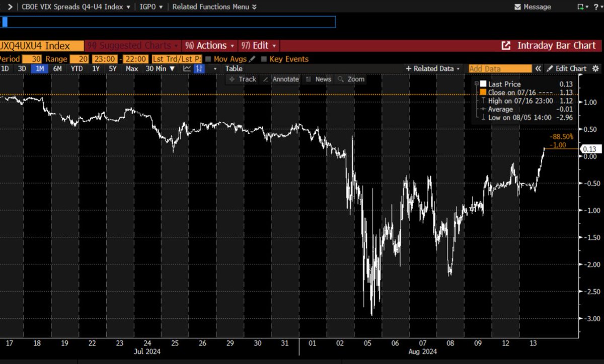Open the Lst Trd/Lst P field dropdown
The height and width of the screenshot is (364, 604).
(x=177, y=59)
